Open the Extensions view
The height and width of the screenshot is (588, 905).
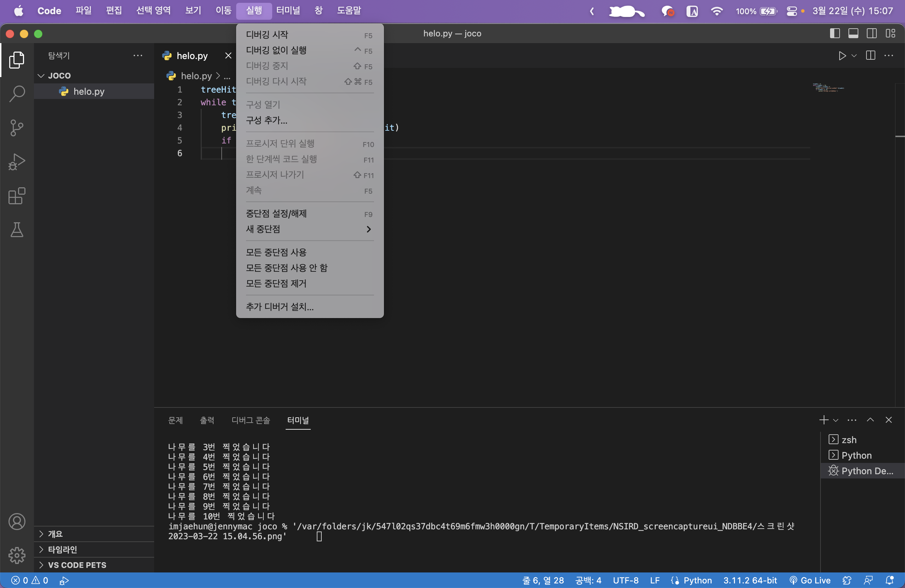point(17,196)
